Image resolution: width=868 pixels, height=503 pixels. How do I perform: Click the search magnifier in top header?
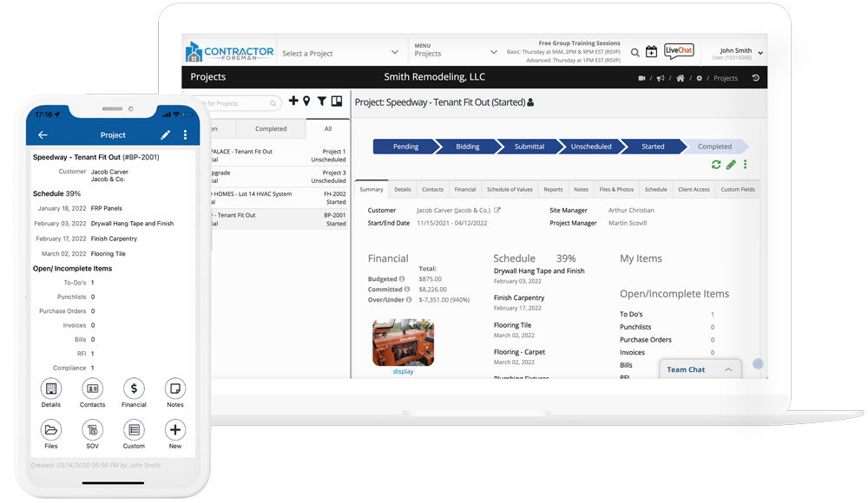(x=635, y=53)
